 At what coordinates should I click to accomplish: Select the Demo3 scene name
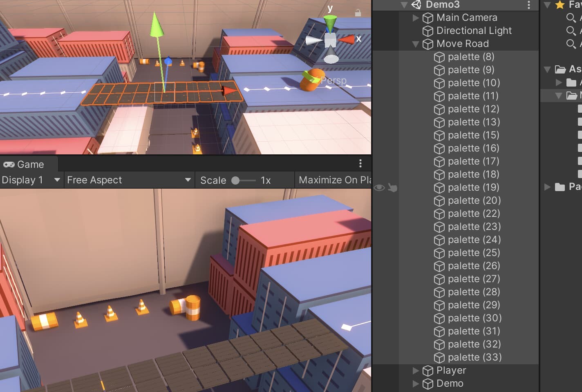pyautogui.click(x=443, y=4)
